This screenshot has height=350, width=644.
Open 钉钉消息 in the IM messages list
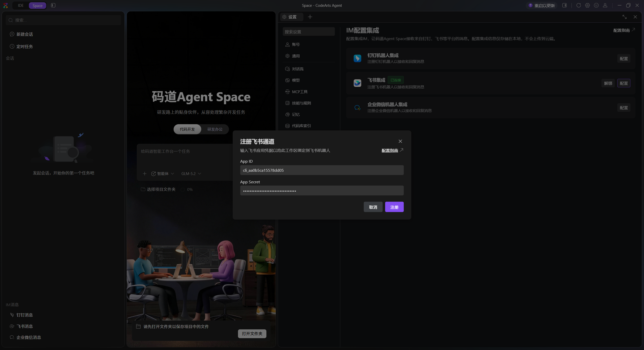tap(63, 315)
